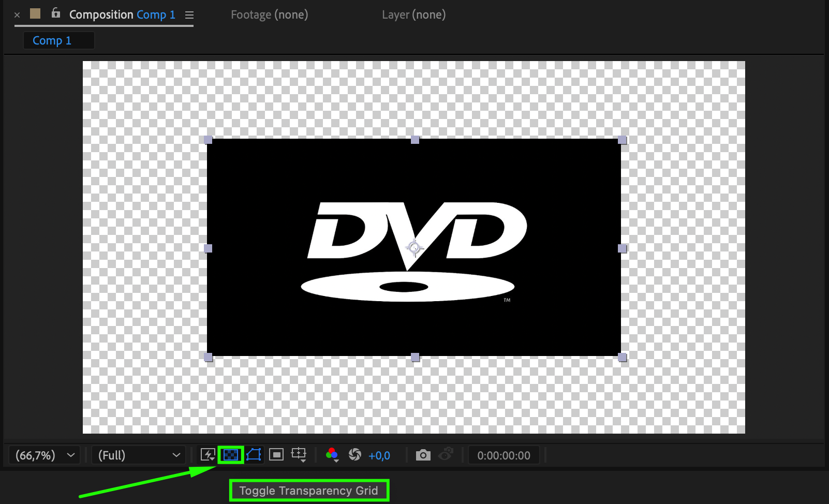Click the 0:00:00:00 current time display

point(504,455)
